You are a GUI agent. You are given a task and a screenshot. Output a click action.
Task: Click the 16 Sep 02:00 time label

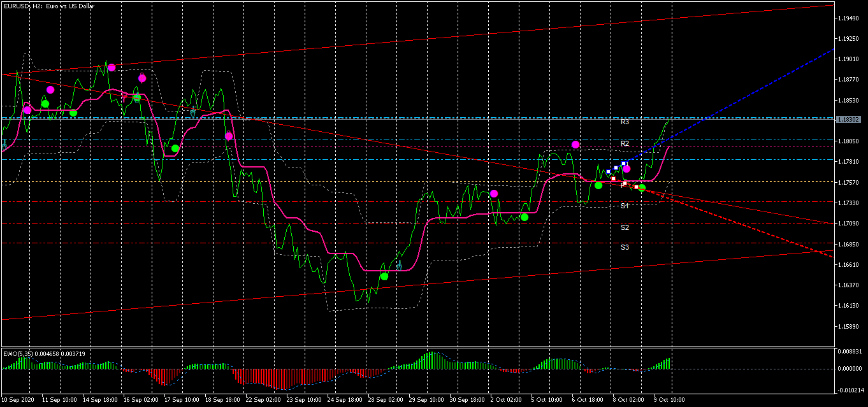click(141, 400)
